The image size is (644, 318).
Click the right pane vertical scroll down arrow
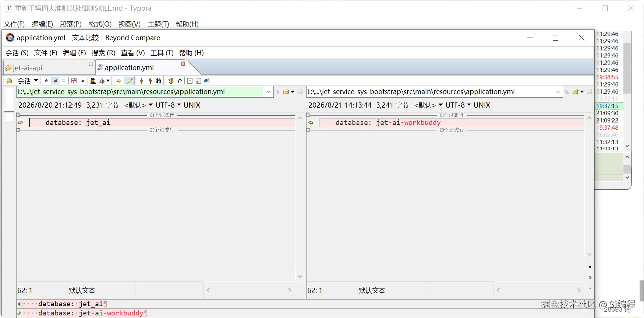[x=589, y=255]
